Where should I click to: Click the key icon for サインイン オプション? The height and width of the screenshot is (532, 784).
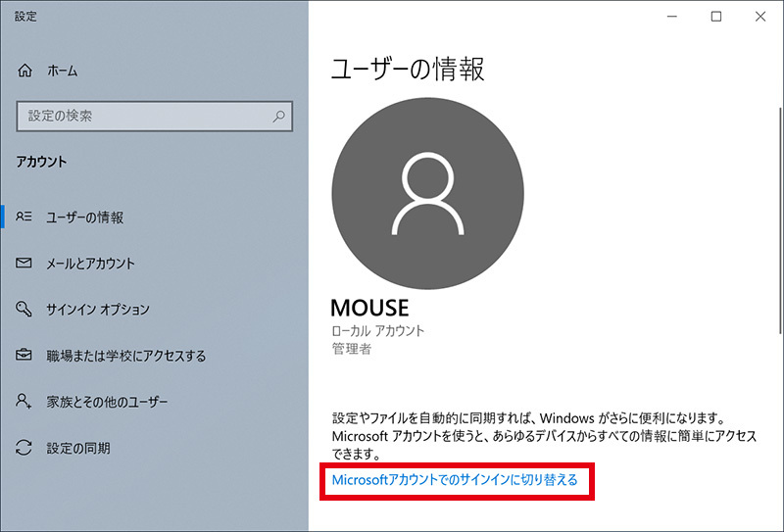tap(24, 309)
